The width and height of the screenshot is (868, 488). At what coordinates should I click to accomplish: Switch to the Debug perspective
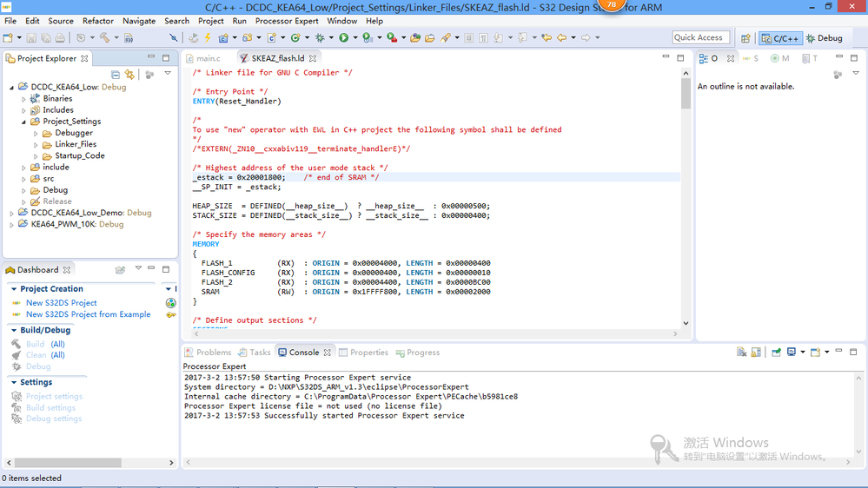[825, 38]
